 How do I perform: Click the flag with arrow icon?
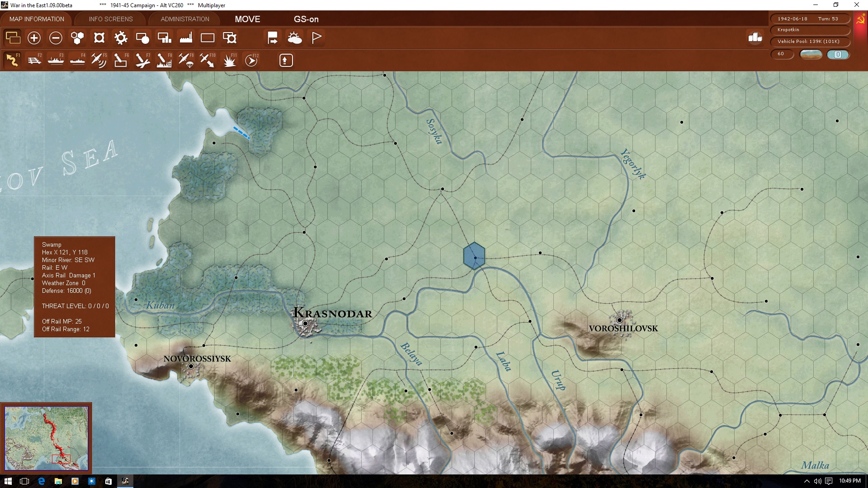tap(273, 38)
